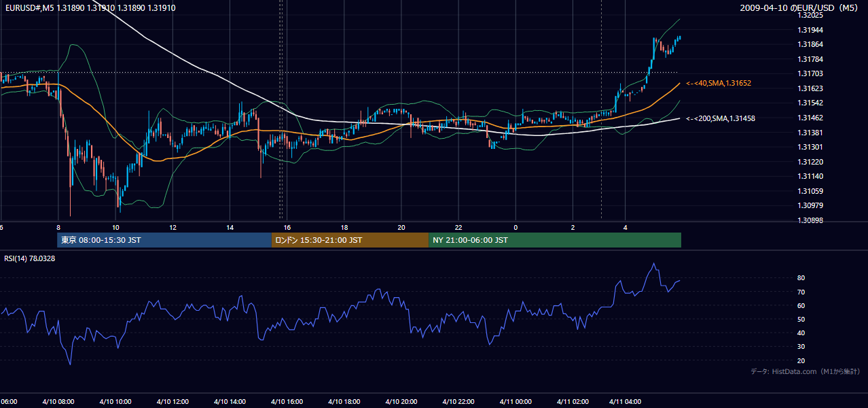This screenshot has width=868, height=408.
Task: Click the 4/10 10:00 date label
Action: (115, 402)
